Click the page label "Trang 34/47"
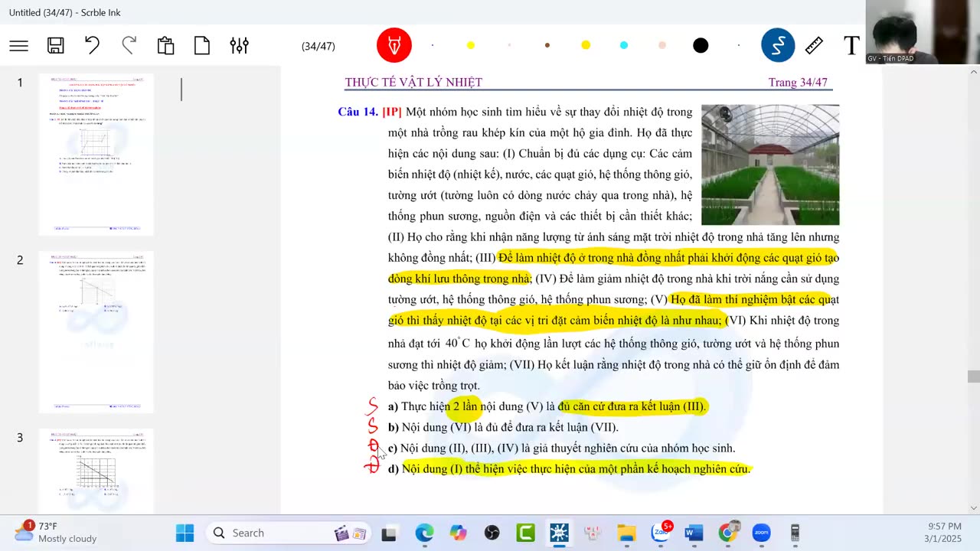 pyautogui.click(x=798, y=82)
